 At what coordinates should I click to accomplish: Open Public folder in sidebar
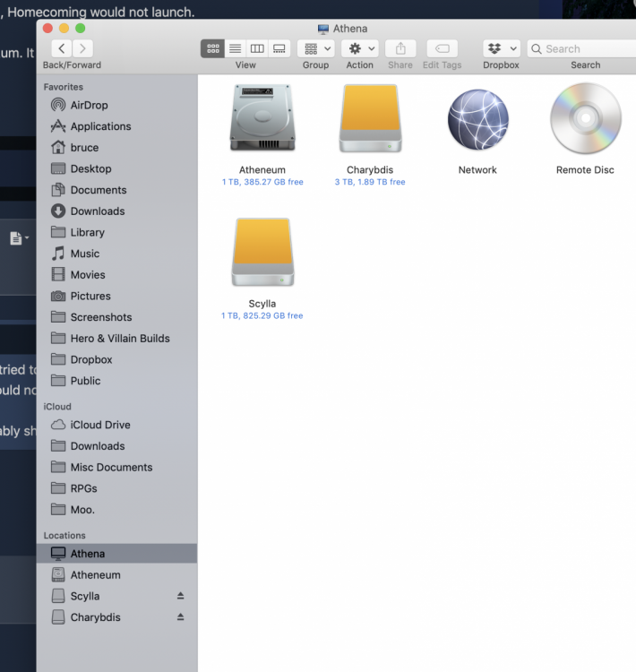[x=116, y=381]
